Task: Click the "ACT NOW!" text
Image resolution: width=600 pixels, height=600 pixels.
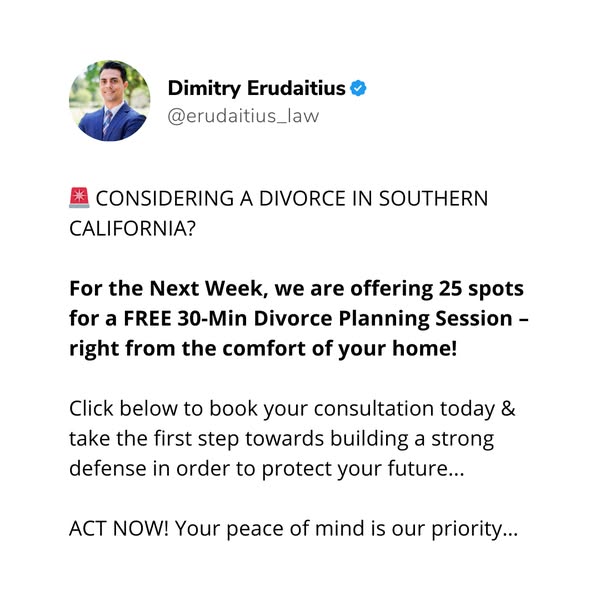Action: click(119, 530)
